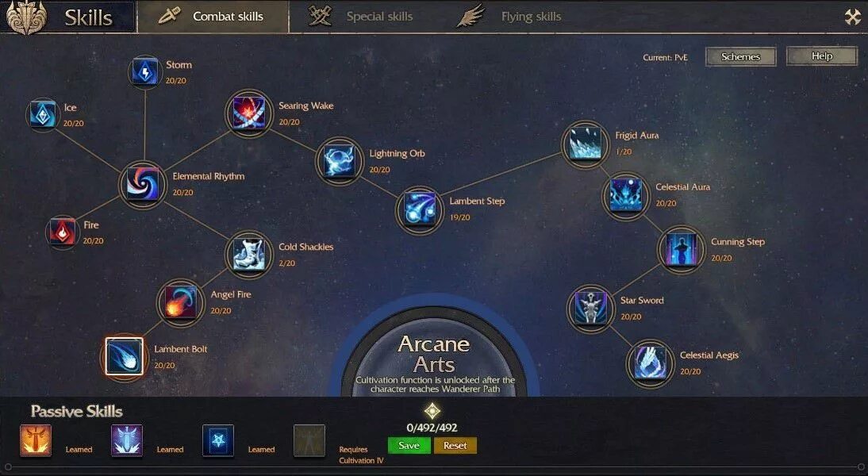The width and height of the screenshot is (868, 476).
Task: Click the Star Sword skill icon
Action: click(x=590, y=309)
